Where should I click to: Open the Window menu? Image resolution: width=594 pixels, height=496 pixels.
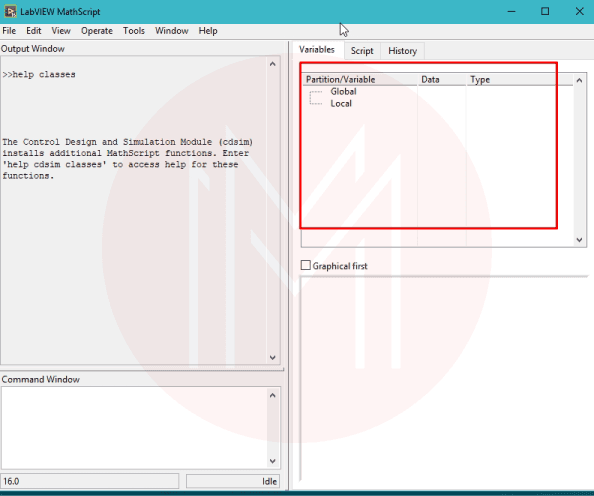pyautogui.click(x=172, y=31)
